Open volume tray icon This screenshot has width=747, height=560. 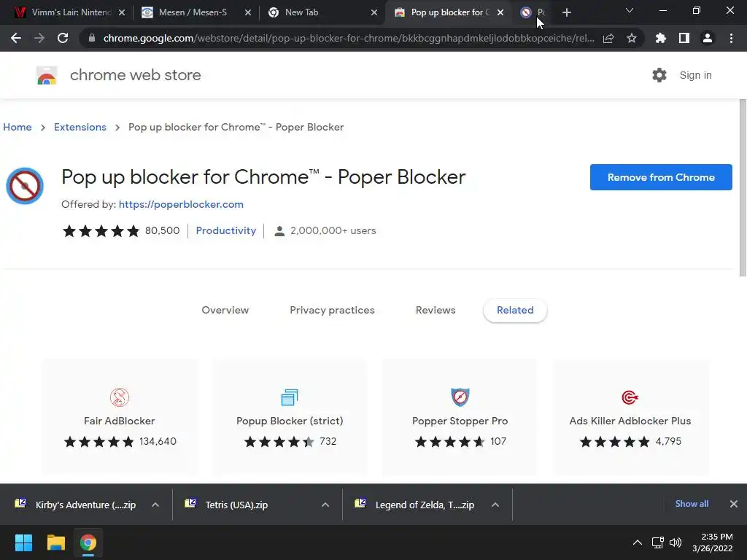675,542
